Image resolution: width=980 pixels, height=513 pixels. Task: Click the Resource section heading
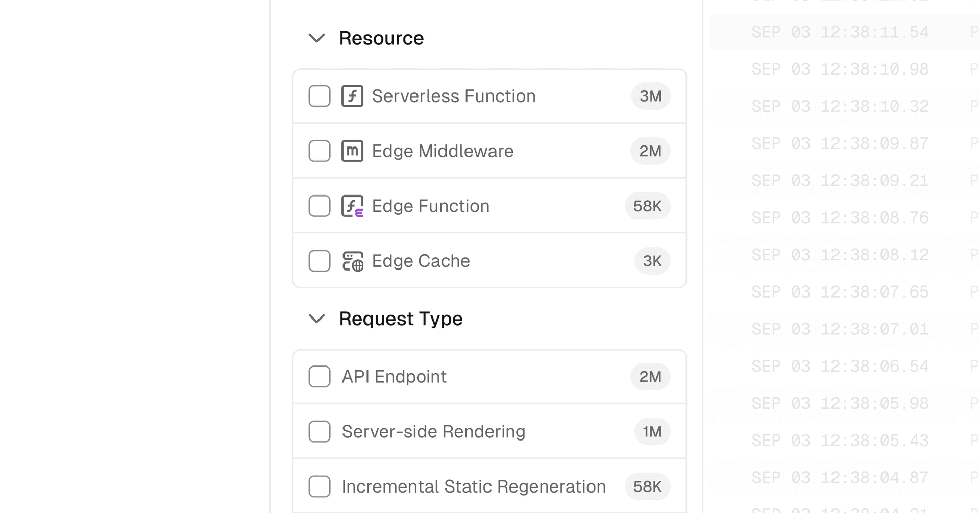(x=381, y=38)
